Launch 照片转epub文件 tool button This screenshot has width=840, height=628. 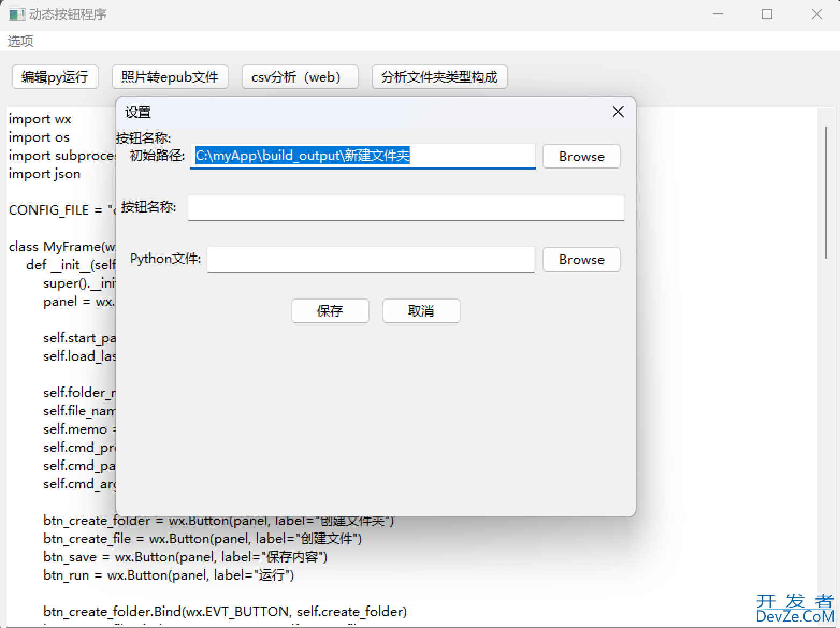coord(170,77)
